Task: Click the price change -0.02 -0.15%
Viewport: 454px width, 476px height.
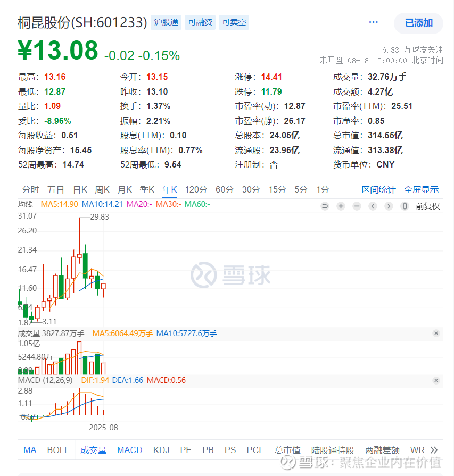Action: pyautogui.click(x=142, y=55)
